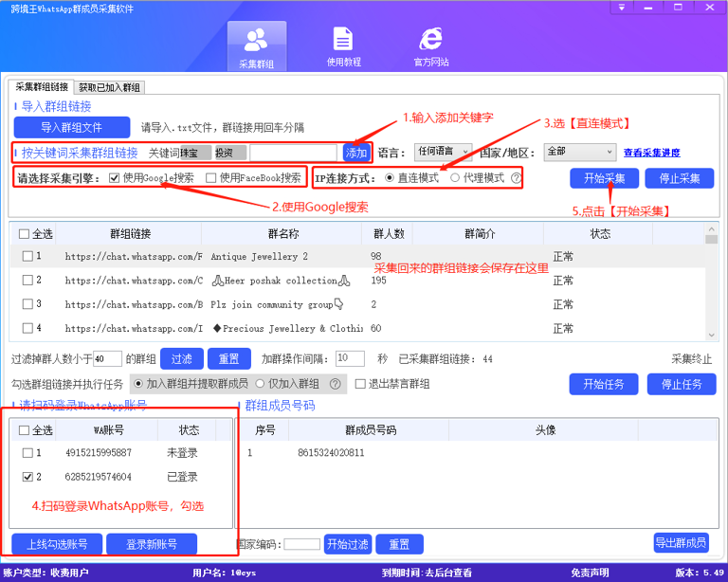Check the account 4915215995887 checkbox
Image resolution: width=728 pixels, height=582 pixels.
[27, 452]
